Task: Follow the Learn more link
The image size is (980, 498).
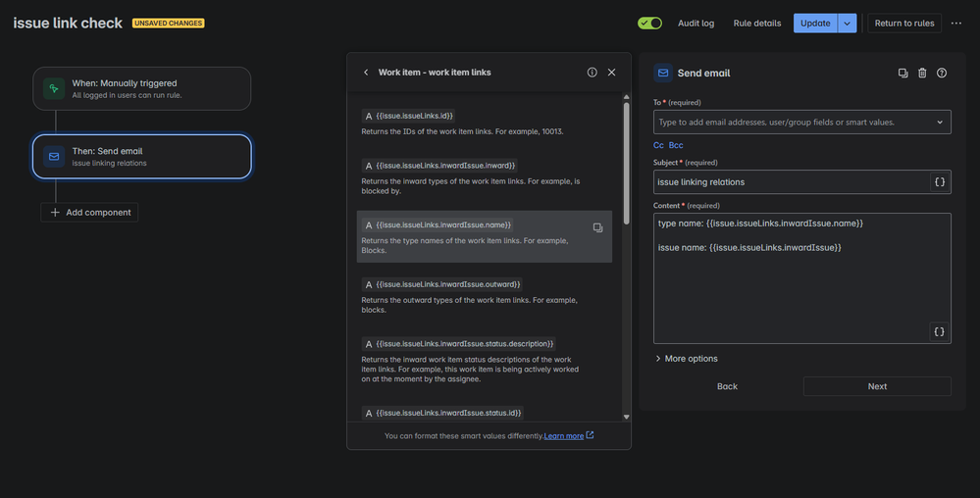Action: [x=564, y=436]
